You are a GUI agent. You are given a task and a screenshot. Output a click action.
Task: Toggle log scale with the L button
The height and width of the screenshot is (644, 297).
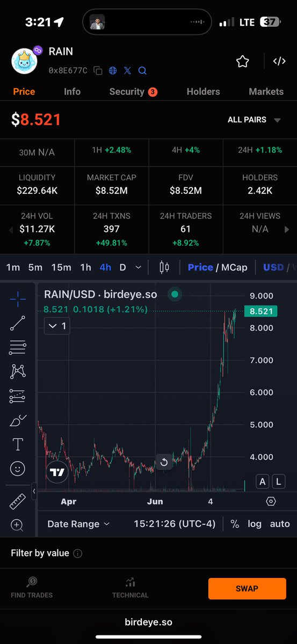[x=279, y=481]
